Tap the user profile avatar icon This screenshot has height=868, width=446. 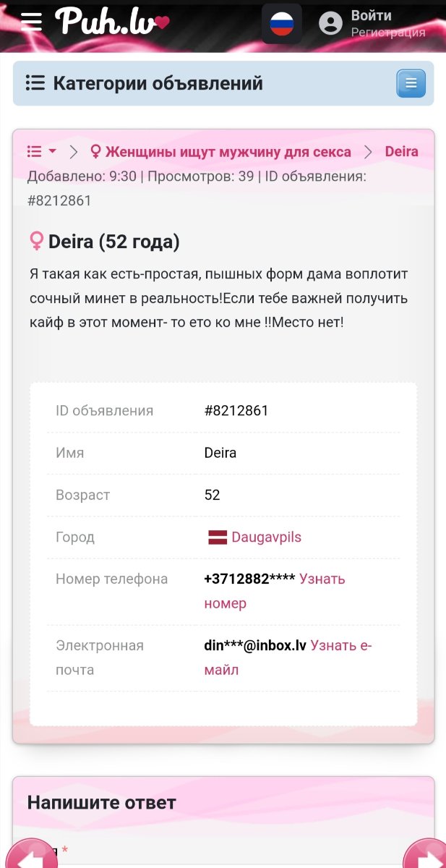click(330, 24)
